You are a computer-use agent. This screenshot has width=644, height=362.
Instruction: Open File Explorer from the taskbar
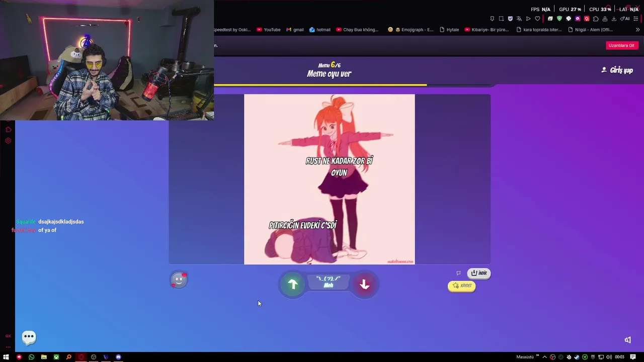tap(44, 357)
